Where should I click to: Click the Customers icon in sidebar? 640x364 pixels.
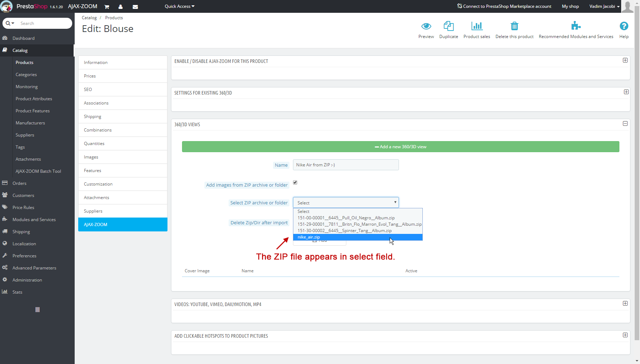pyautogui.click(x=5, y=195)
